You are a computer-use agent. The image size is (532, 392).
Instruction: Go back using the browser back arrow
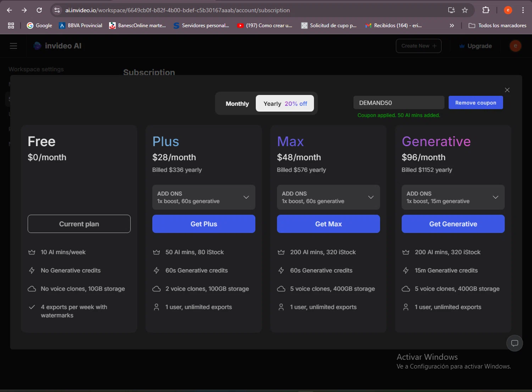[x=10, y=10]
